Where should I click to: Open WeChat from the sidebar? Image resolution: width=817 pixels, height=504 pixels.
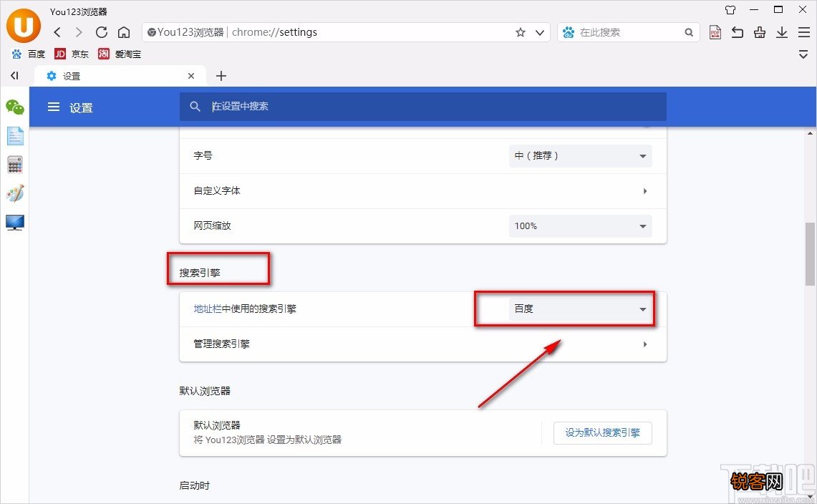click(x=15, y=107)
